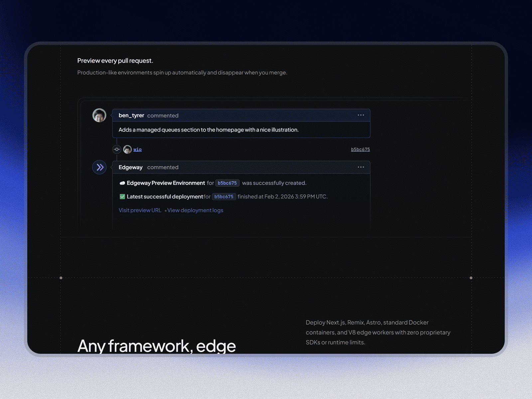Click the ben_tyrer username
Screen dimensions: 532x399
click(x=131, y=115)
